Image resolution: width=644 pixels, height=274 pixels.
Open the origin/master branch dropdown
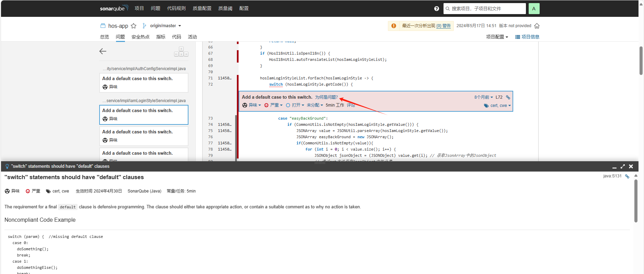165,26
